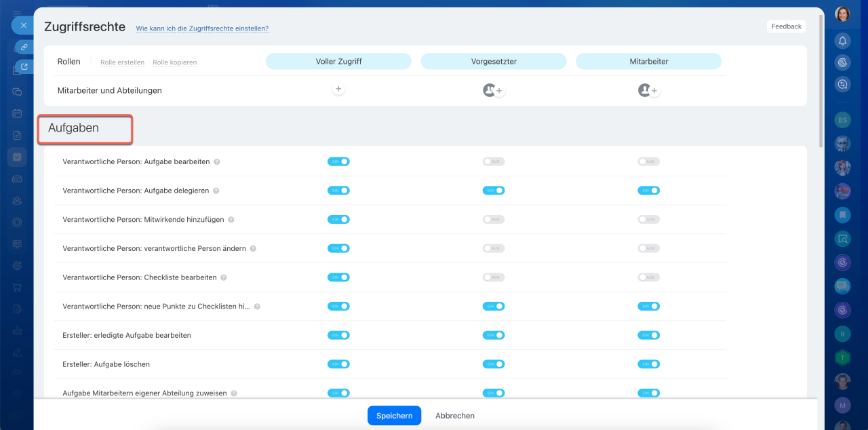Open the shopping cart sidebar icon
This screenshot has width=868, height=430.
tap(17, 287)
